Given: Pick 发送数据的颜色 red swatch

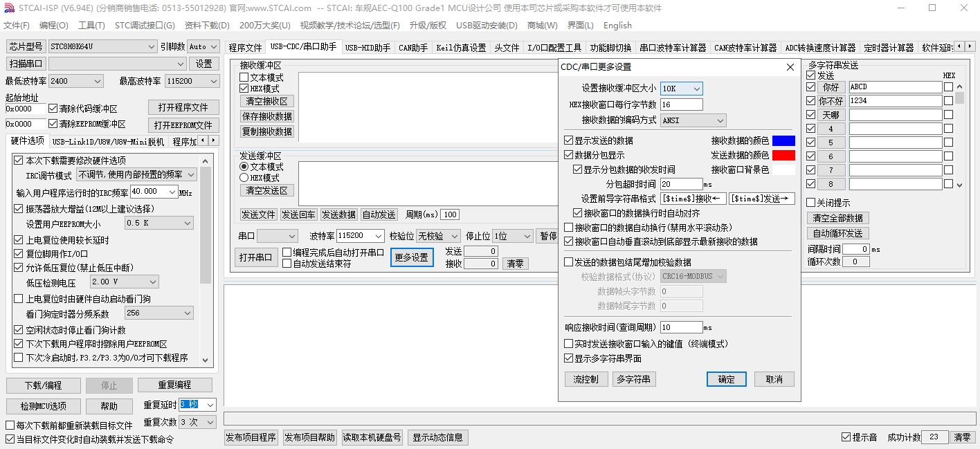Looking at the screenshot, I should click(x=783, y=155).
